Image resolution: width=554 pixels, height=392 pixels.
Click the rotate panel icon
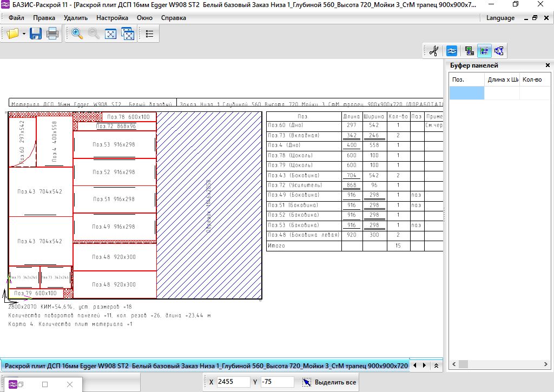click(x=499, y=51)
